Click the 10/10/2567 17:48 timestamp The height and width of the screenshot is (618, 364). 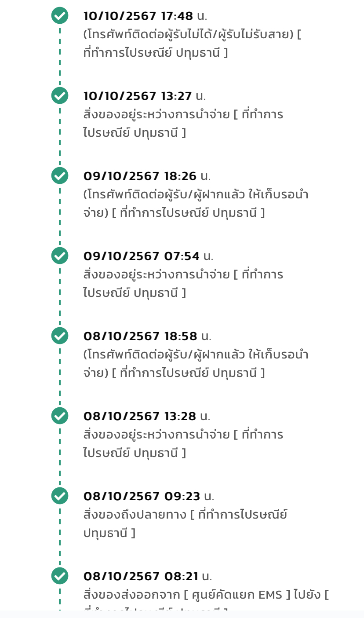(x=138, y=16)
